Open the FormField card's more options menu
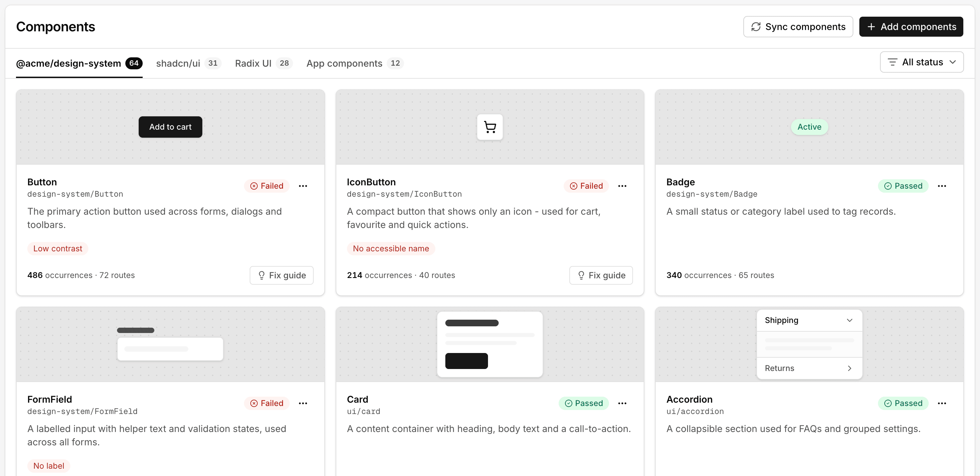 [x=303, y=403]
